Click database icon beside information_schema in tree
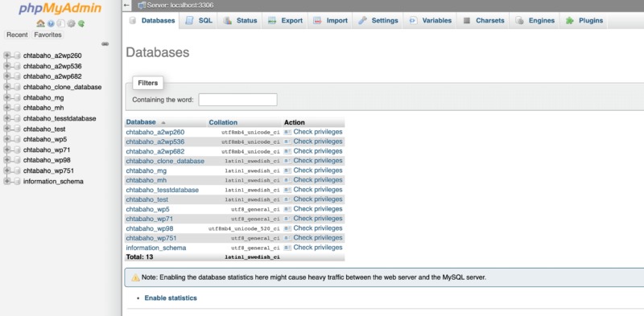The width and height of the screenshot is (644, 316). pos(17,182)
